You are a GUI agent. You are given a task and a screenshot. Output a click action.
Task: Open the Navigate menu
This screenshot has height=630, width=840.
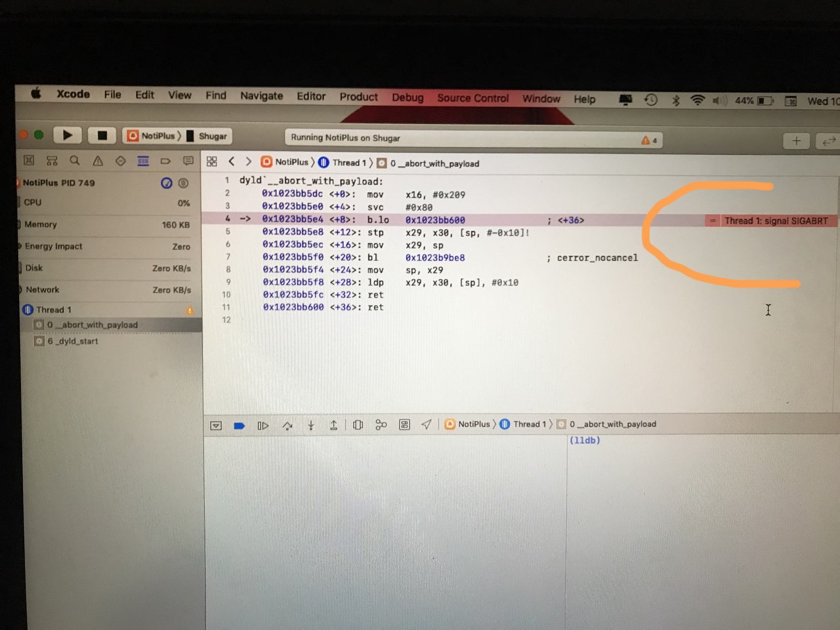tap(261, 96)
